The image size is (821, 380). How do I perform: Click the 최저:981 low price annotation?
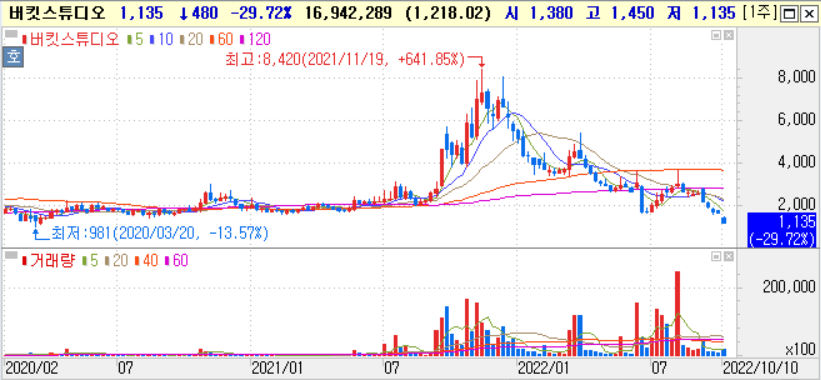[x=160, y=233]
